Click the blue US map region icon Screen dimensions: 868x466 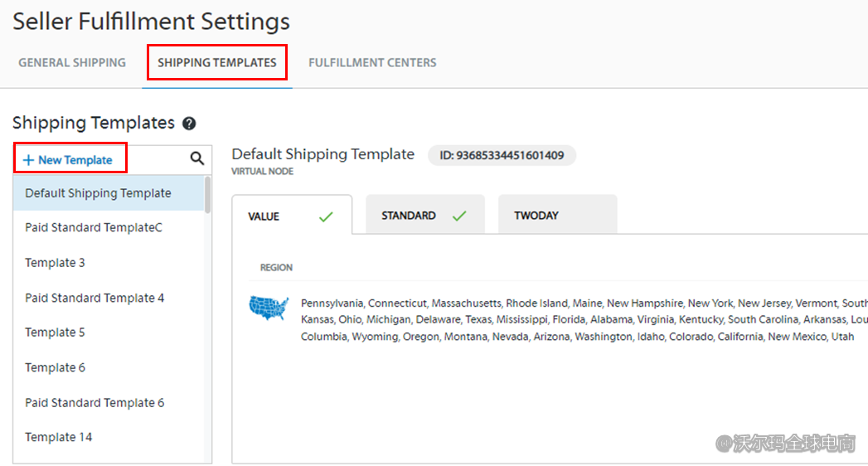click(x=269, y=308)
